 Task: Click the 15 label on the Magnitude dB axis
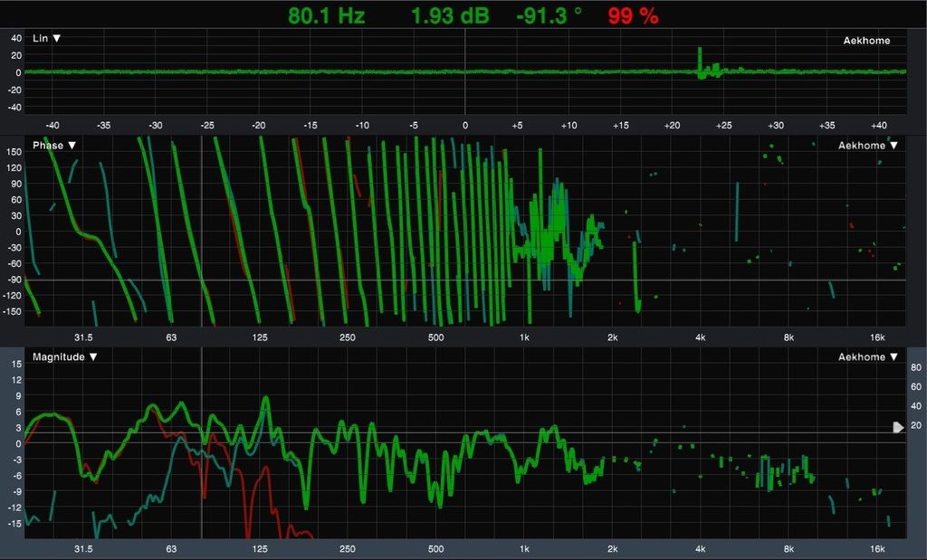click(x=16, y=364)
